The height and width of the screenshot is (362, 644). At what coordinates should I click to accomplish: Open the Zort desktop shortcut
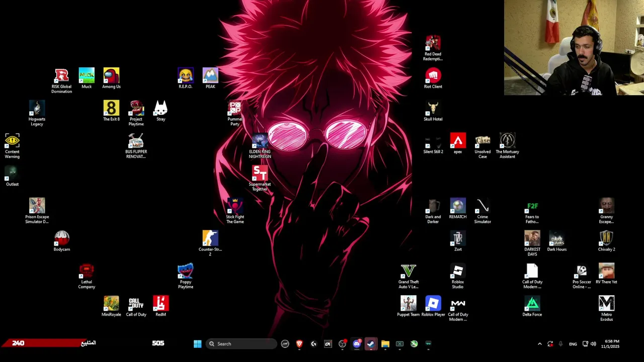point(458,241)
